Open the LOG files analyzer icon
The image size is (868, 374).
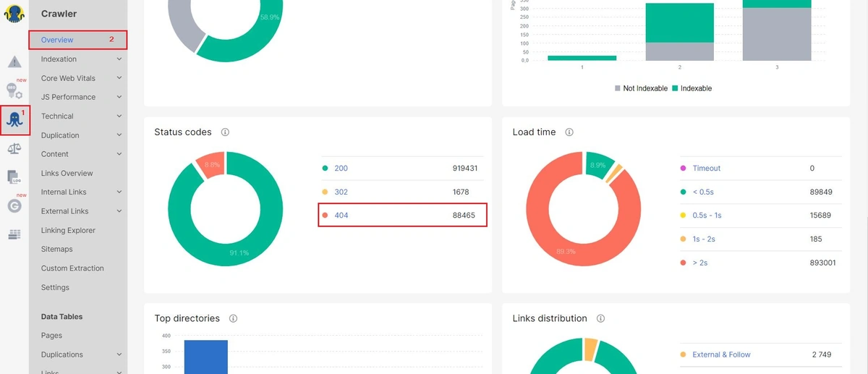coord(14,177)
